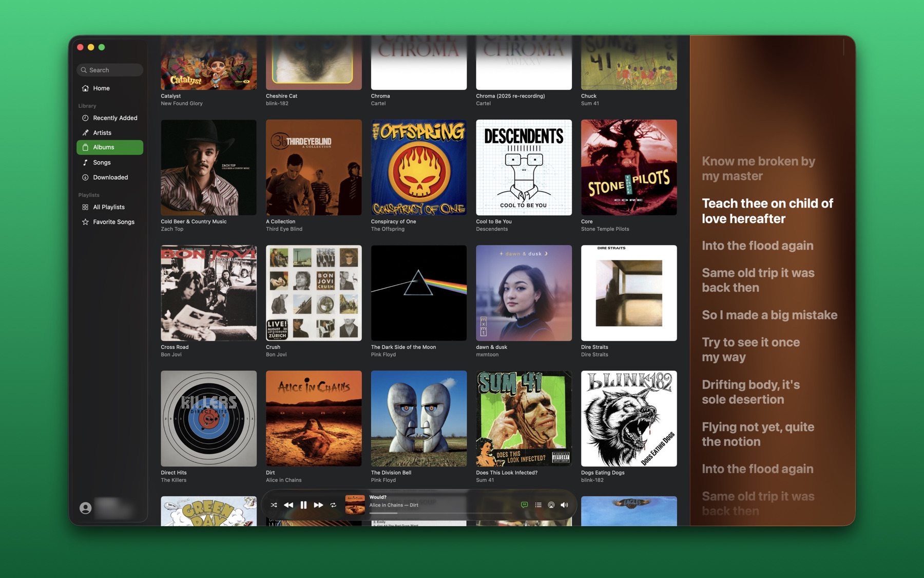Viewport: 924px width, 578px height.
Task: Click the user account avatar icon
Action: [x=86, y=508]
